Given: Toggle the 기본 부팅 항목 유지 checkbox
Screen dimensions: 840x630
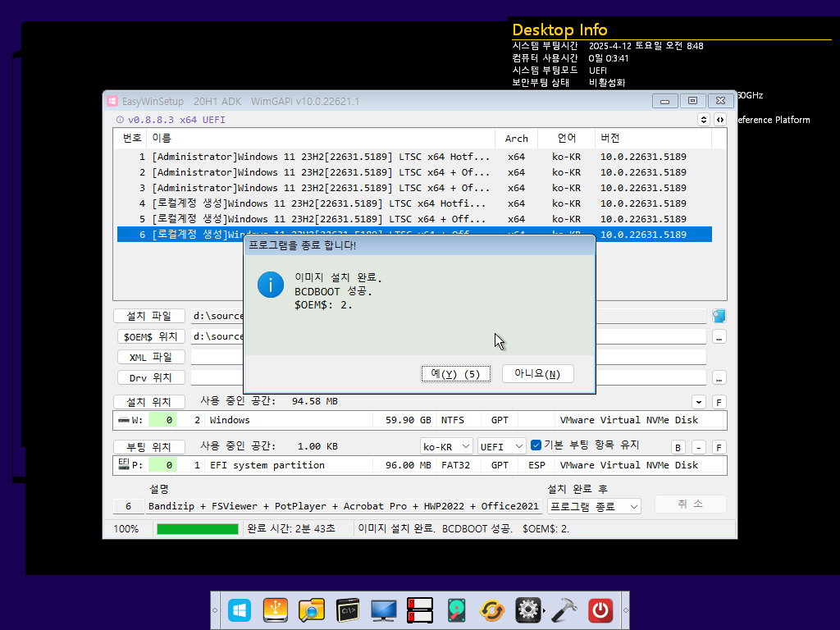Looking at the screenshot, I should tap(536, 445).
